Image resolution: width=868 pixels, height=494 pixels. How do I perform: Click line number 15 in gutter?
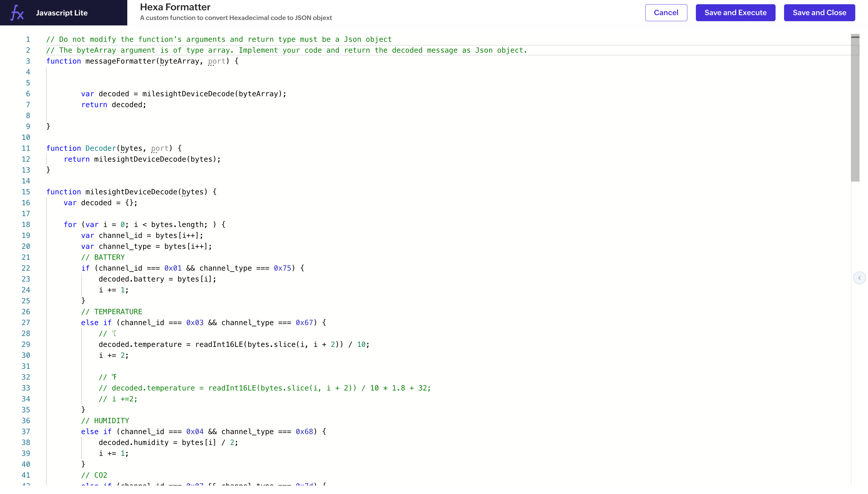click(x=26, y=192)
